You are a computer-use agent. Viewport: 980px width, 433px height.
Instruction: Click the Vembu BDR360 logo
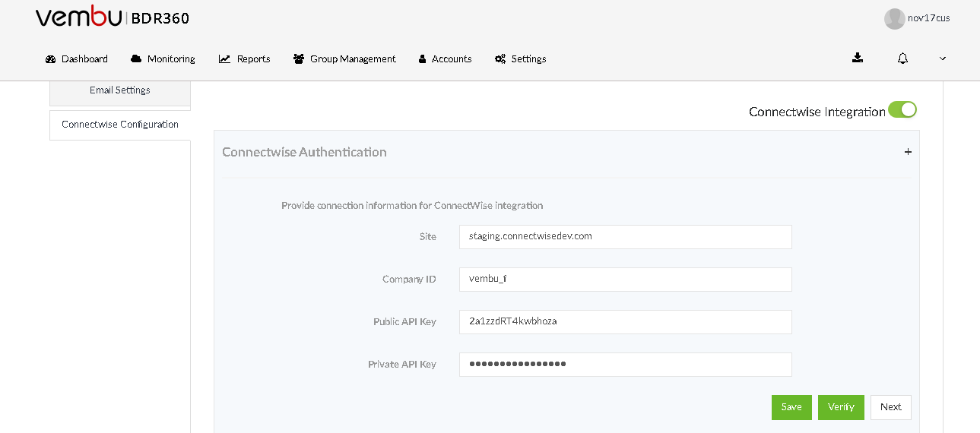tap(113, 17)
